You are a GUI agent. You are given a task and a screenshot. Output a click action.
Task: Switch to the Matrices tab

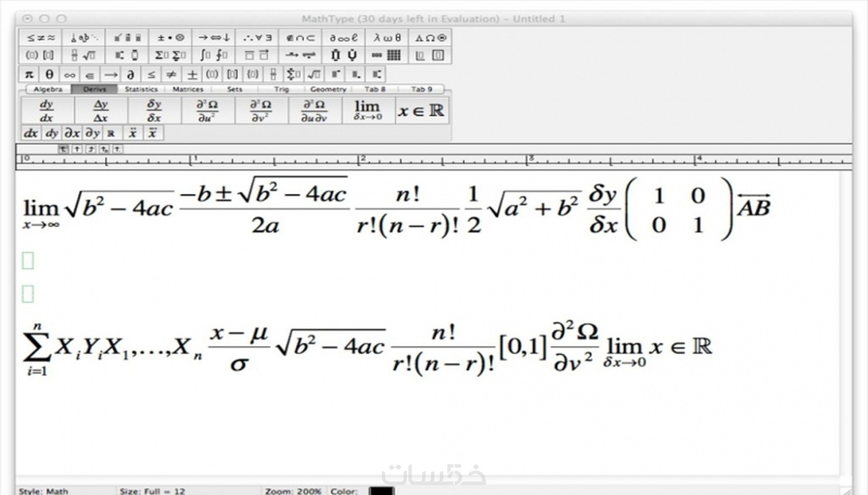coord(188,89)
